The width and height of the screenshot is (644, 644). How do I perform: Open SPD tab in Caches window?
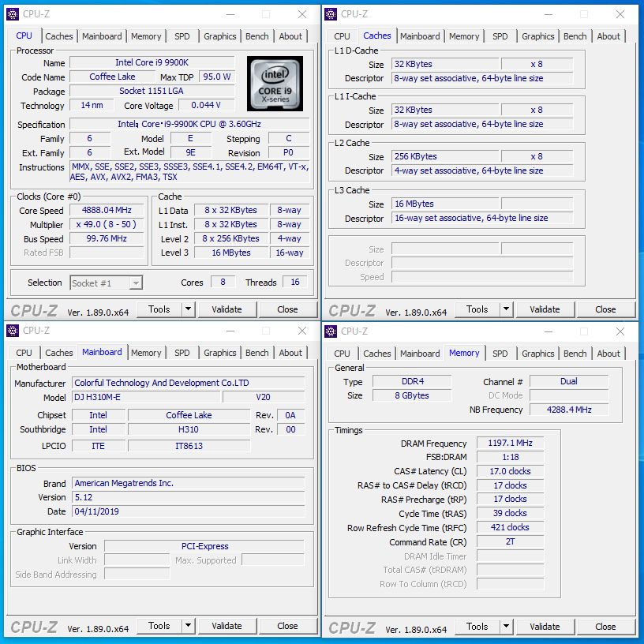click(500, 36)
